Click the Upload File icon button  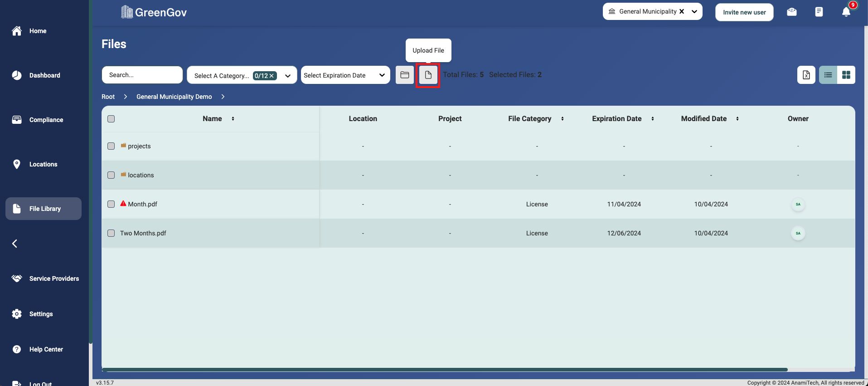tap(428, 75)
